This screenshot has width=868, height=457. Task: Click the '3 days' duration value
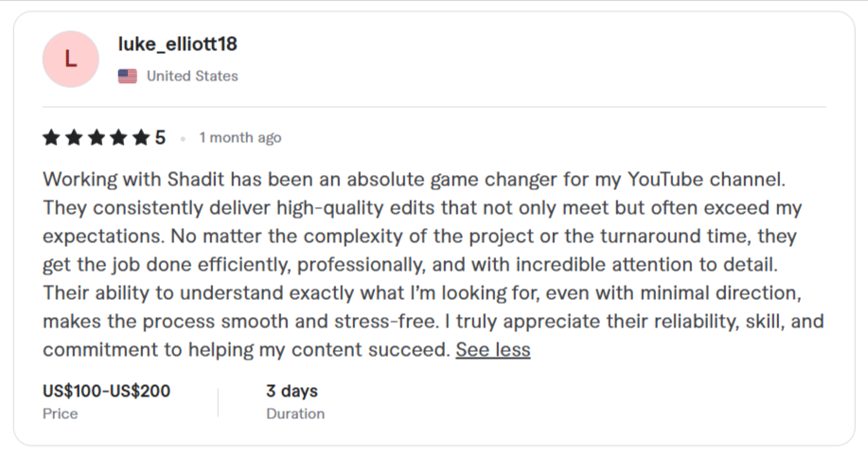(292, 391)
